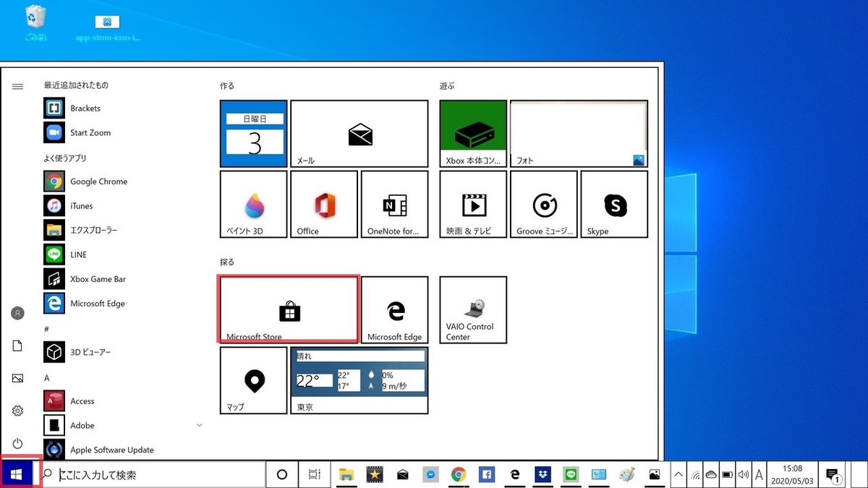Viewport: 868px width, 488px height.
Task: Open the Microsoft Edge tile under 探る
Action: 394,309
